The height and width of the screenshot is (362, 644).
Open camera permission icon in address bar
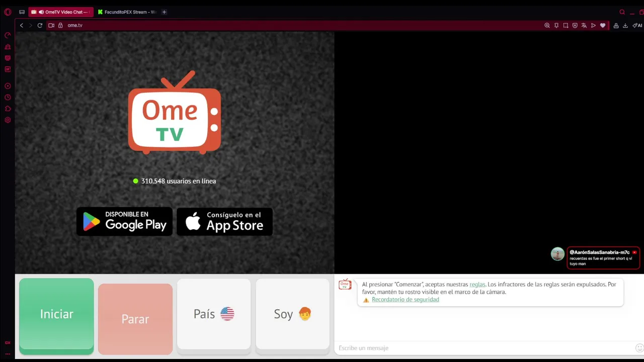click(51, 25)
